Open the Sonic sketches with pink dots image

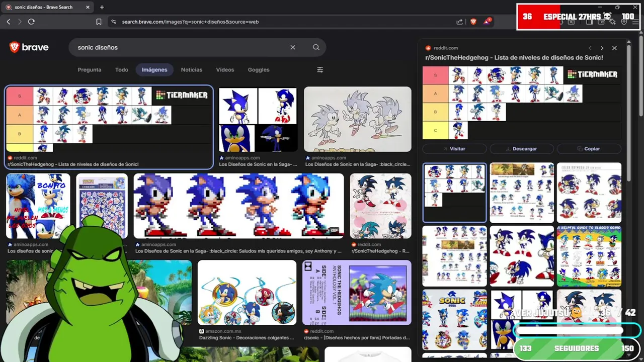pyautogui.click(x=381, y=206)
